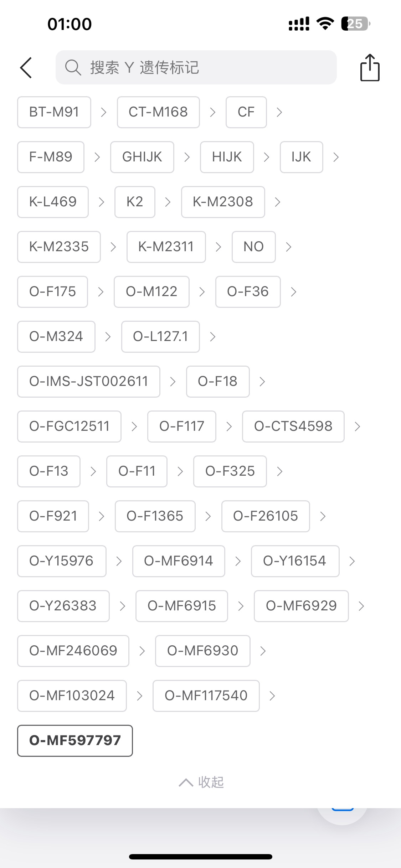The height and width of the screenshot is (868, 401).
Task: Select the BT-M91 haplogroup tag
Action: tap(54, 112)
